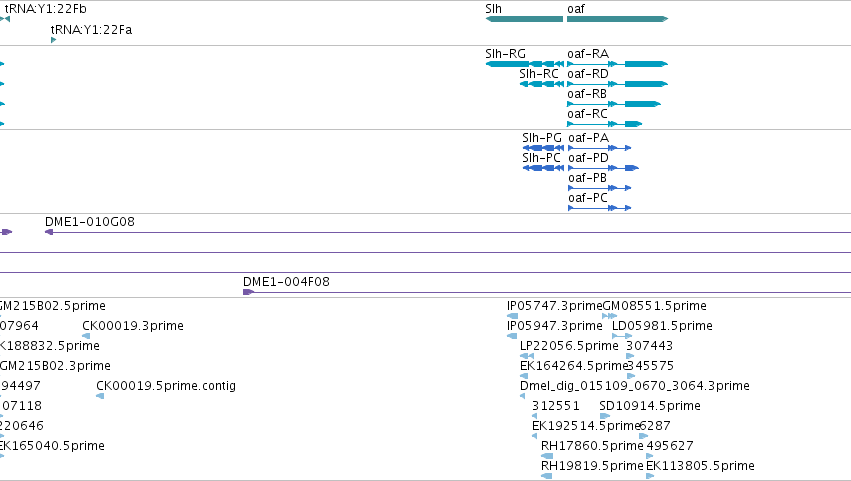
Task: Click the LD05981.5prime EST label
Action: pyautogui.click(x=662, y=326)
